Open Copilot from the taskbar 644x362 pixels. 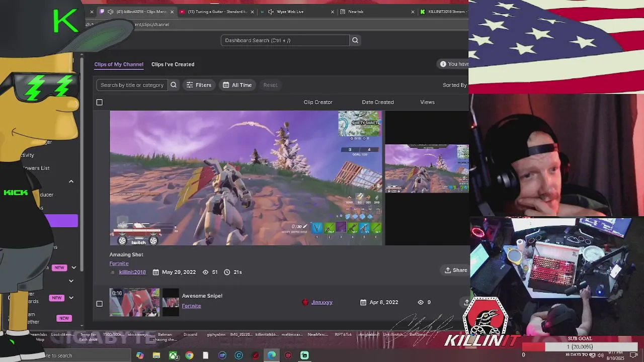[140, 355]
